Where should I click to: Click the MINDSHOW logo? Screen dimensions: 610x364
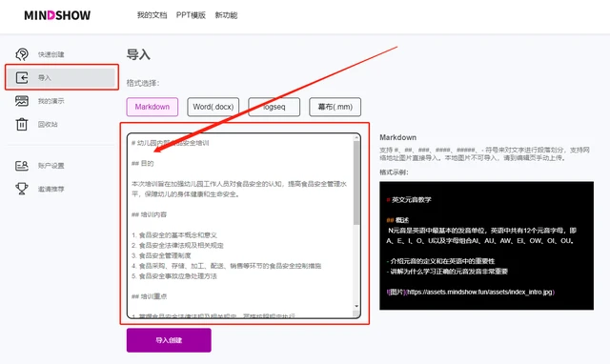[57, 15]
